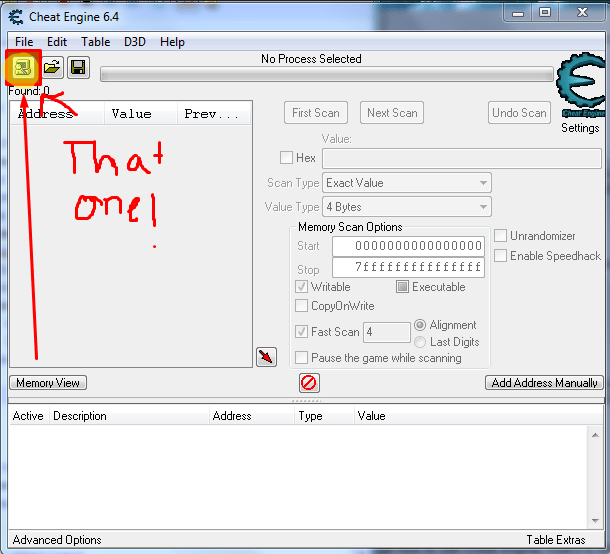Click the Description column header
The height and width of the screenshot is (554, 610).
click(129, 416)
